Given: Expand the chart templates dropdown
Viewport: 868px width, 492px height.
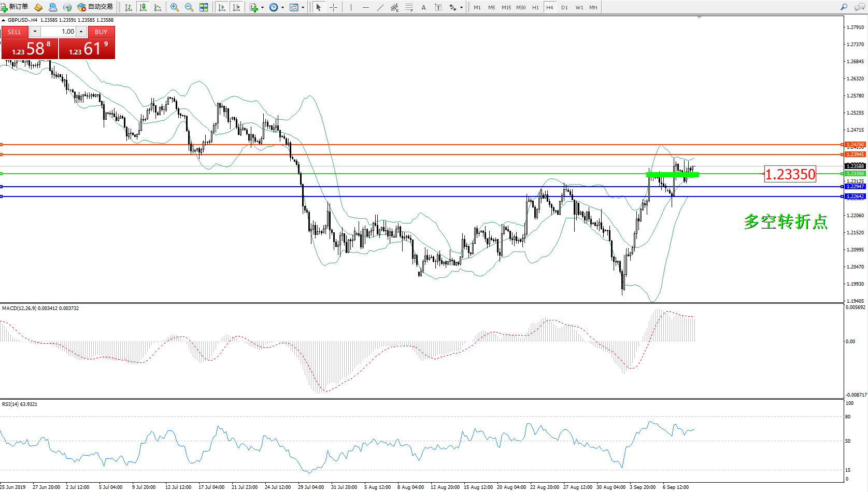Looking at the screenshot, I should coord(303,7).
